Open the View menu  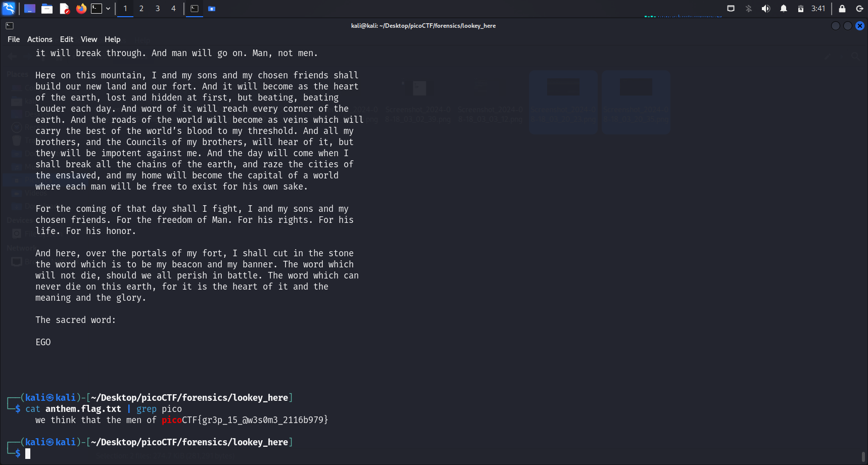point(88,39)
